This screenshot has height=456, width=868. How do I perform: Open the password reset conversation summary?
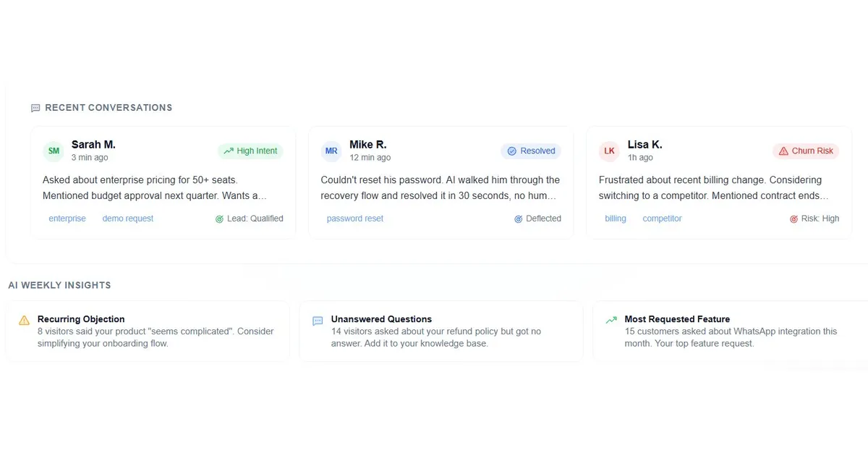point(440,187)
